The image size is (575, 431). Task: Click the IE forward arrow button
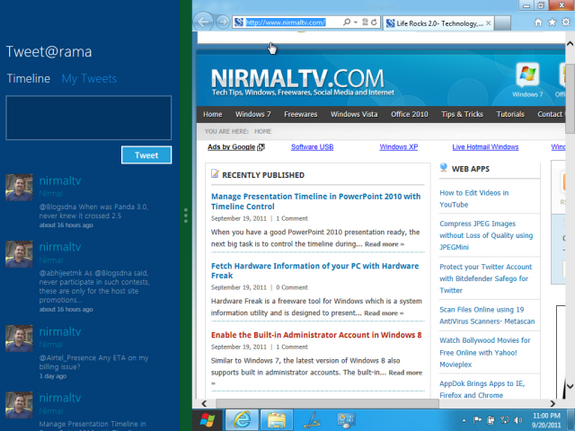coord(223,22)
